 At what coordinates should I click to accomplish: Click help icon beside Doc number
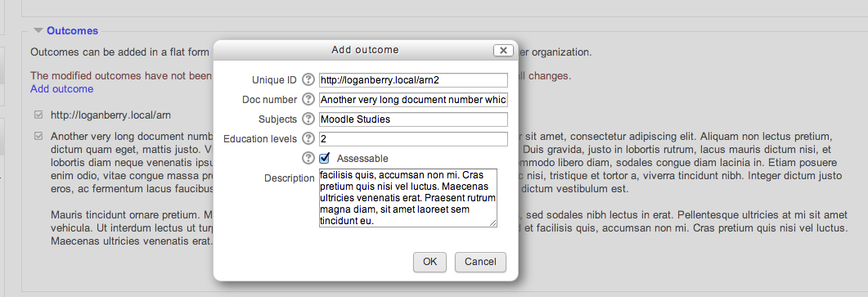pos(308,100)
